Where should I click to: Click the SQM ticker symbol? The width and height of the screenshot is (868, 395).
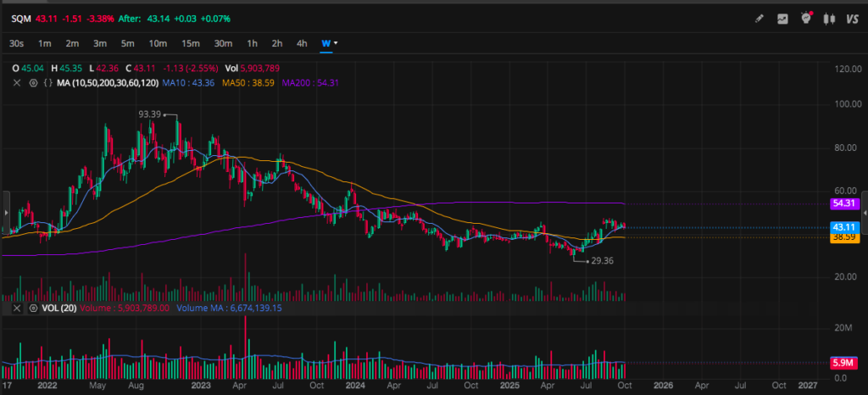point(20,18)
